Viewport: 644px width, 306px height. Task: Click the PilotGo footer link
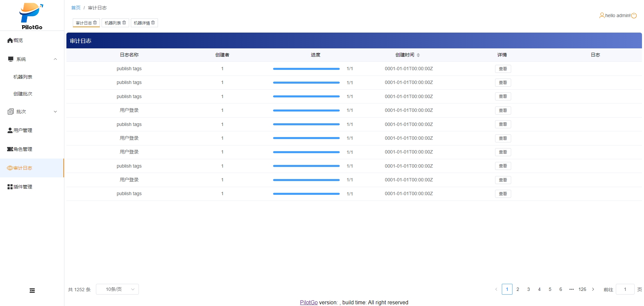[x=309, y=302]
